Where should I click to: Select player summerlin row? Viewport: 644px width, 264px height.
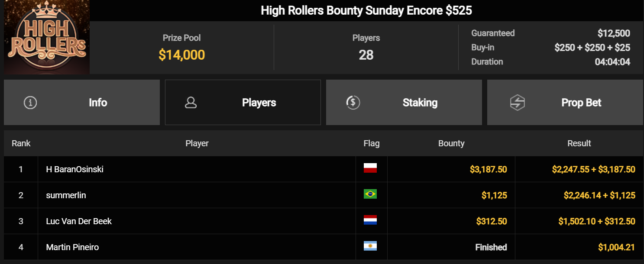pos(324,195)
